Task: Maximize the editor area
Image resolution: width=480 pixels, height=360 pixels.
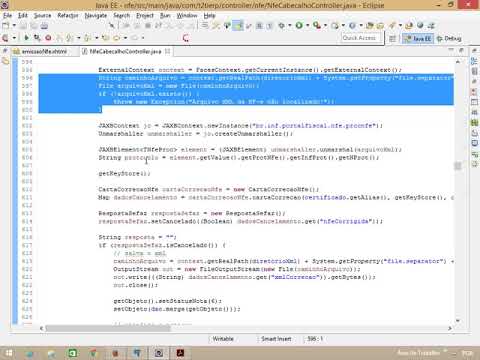Action: (x=461, y=50)
